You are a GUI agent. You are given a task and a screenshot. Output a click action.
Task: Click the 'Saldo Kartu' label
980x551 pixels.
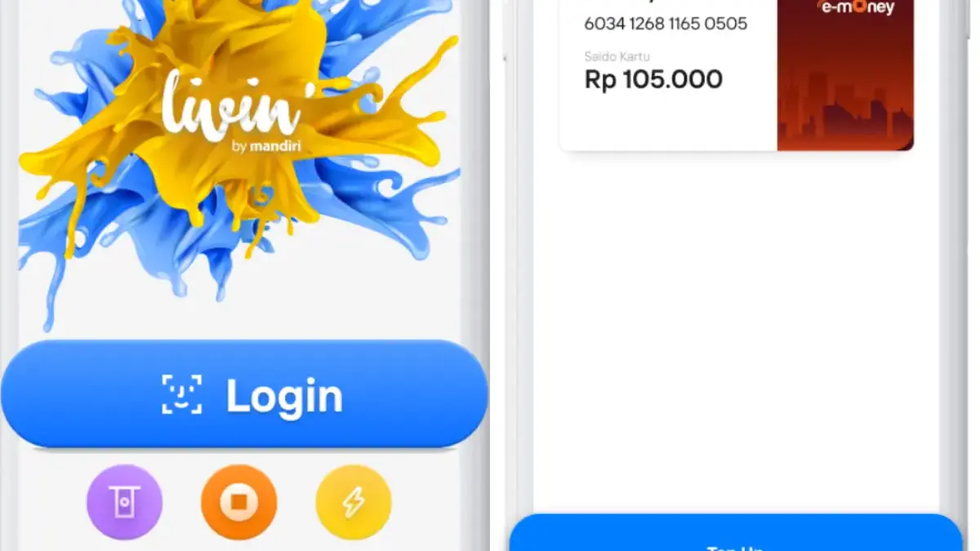tap(617, 56)
